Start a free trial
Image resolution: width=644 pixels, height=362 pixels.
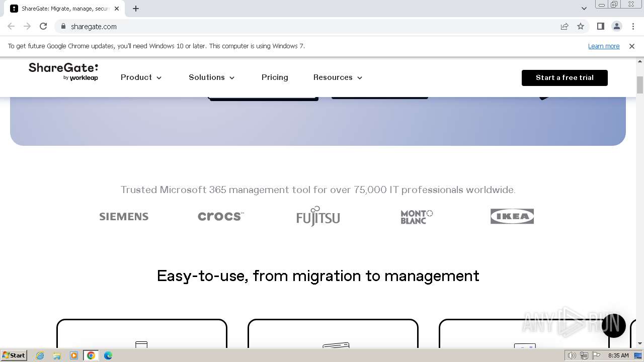(x=565, y=77)
